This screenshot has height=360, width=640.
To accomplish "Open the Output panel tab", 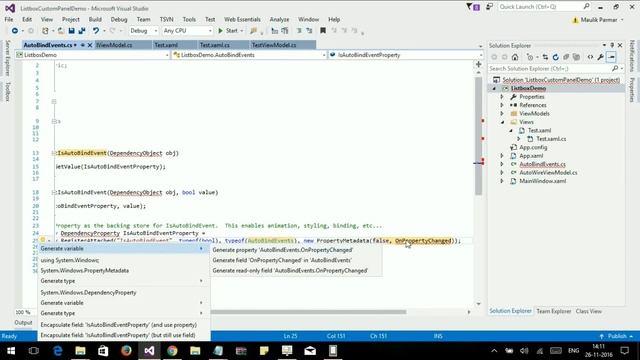I will 23,323.
